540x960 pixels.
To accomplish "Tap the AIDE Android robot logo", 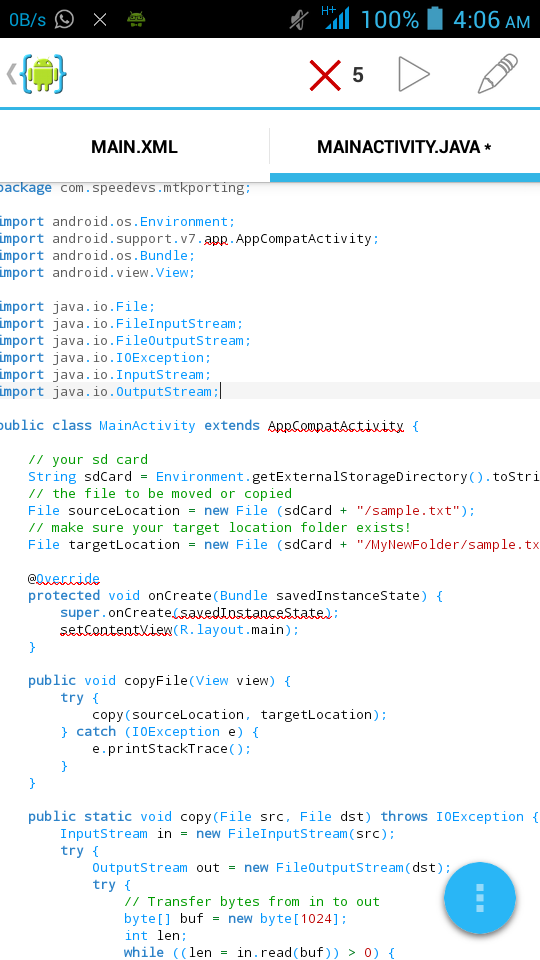I will tap(42, 74).
